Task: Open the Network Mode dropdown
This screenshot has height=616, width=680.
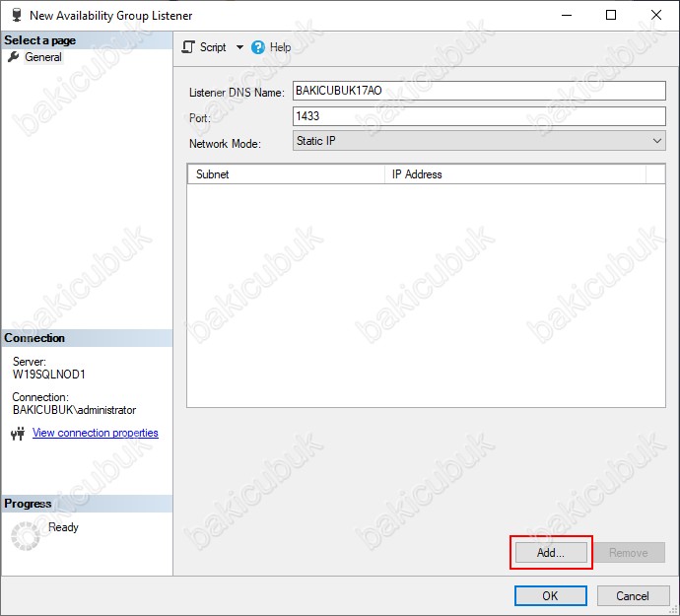Action: [x=479, y=141]
